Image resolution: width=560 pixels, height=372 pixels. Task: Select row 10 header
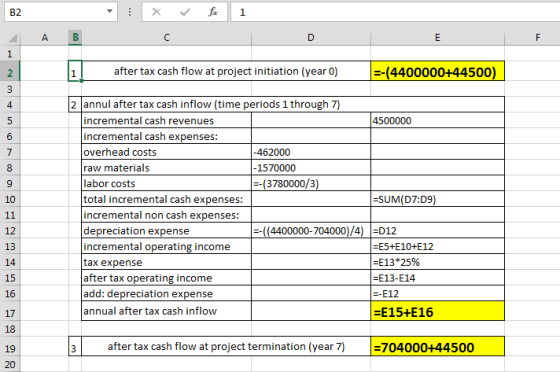point(10,199)
